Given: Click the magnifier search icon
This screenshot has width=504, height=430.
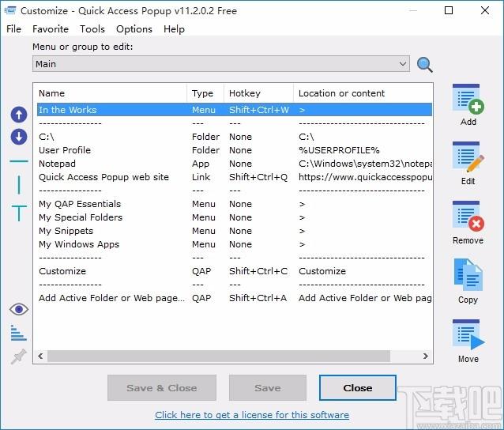Looking at the screenshot, I should [424, 64].
